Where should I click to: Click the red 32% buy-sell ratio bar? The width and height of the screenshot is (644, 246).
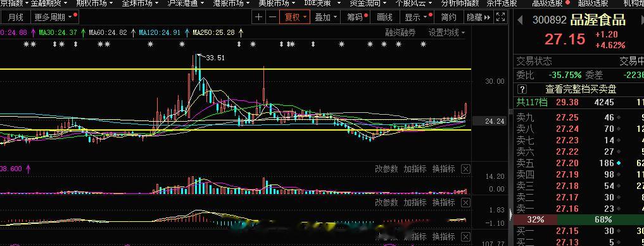(x=536, y=219)
